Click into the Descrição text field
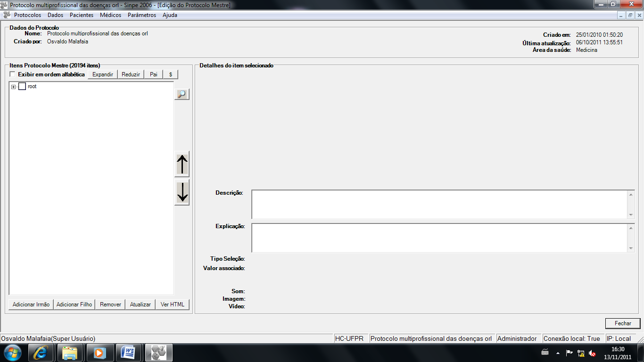The width and height of the screenshot is (644, 362). (x=439, y=205)
